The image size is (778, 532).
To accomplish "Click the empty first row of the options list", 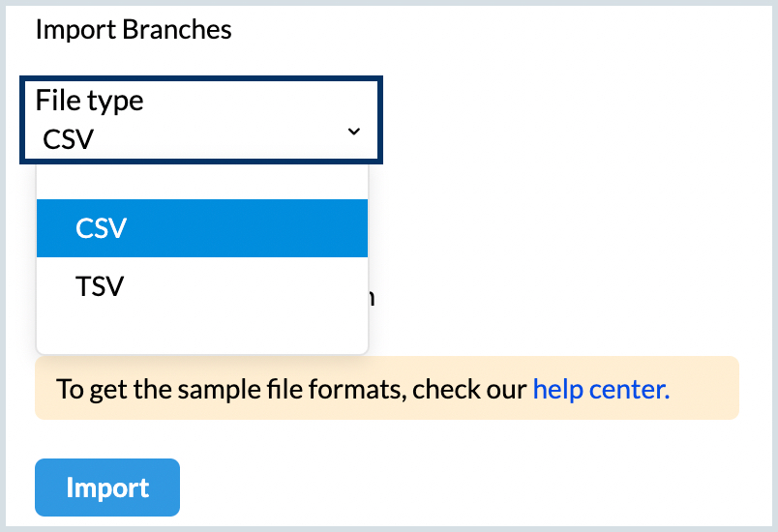I will tap(201, 181).
